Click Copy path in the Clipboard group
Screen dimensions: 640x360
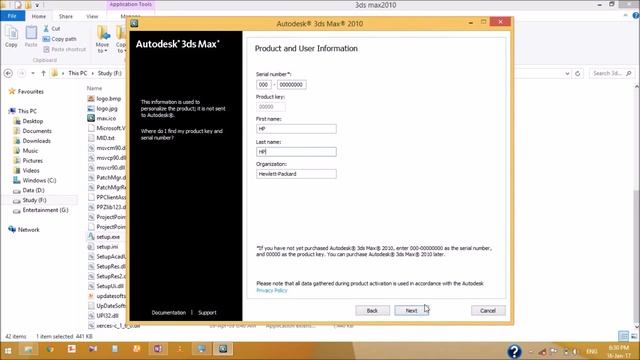[x=60, y=39]
